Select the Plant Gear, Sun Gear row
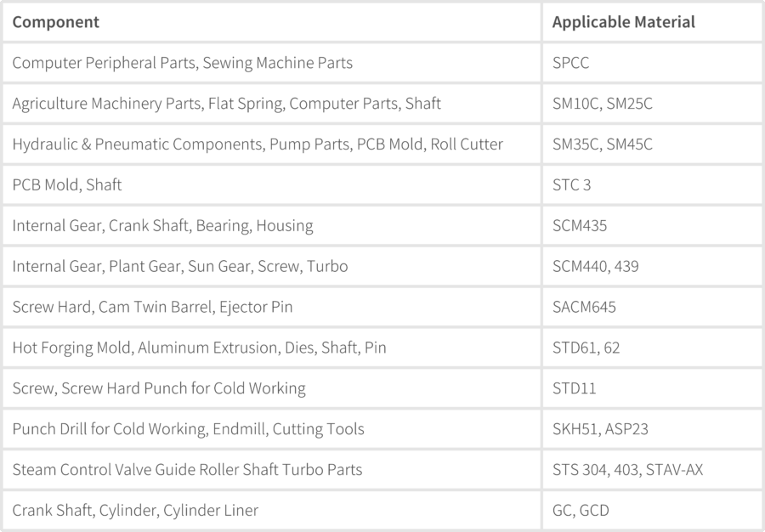Screen dimensions: 765x532 click(382, 266)
